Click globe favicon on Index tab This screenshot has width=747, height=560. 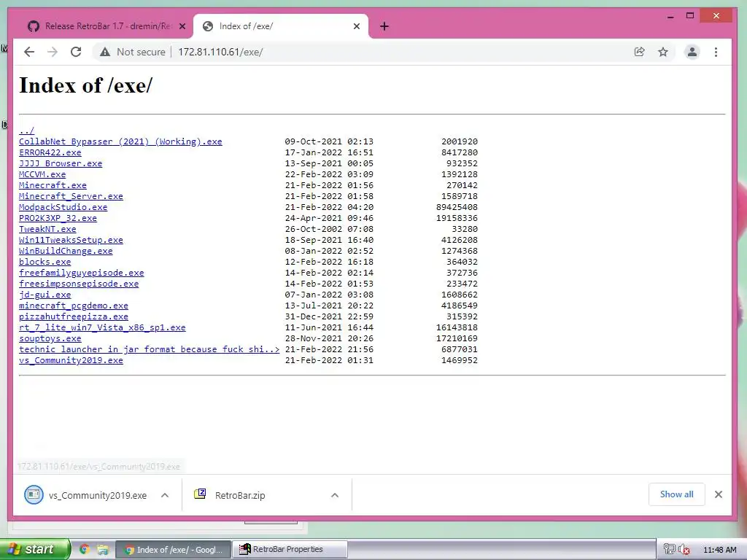point(208,26)
